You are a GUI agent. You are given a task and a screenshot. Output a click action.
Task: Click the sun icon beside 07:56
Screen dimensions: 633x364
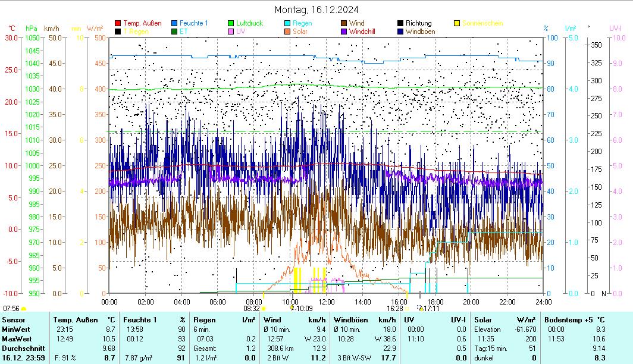coord(24,309)
